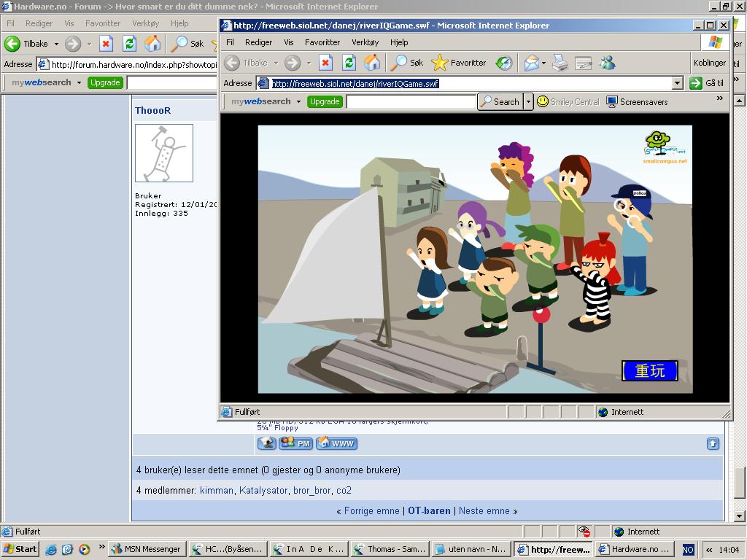Open Screensavers in mywebsearch toolbar
747x560 pixels.
[x=637, y=102]
